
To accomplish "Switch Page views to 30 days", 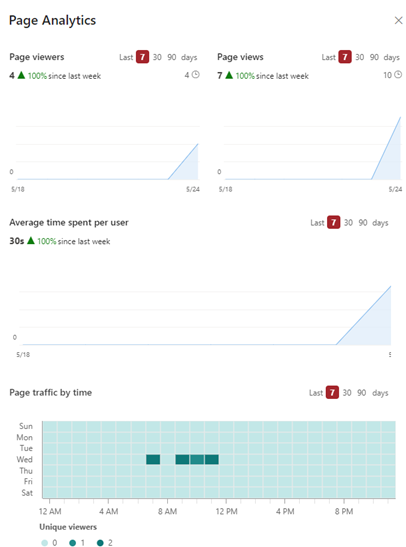I will [x=360, y=57].
